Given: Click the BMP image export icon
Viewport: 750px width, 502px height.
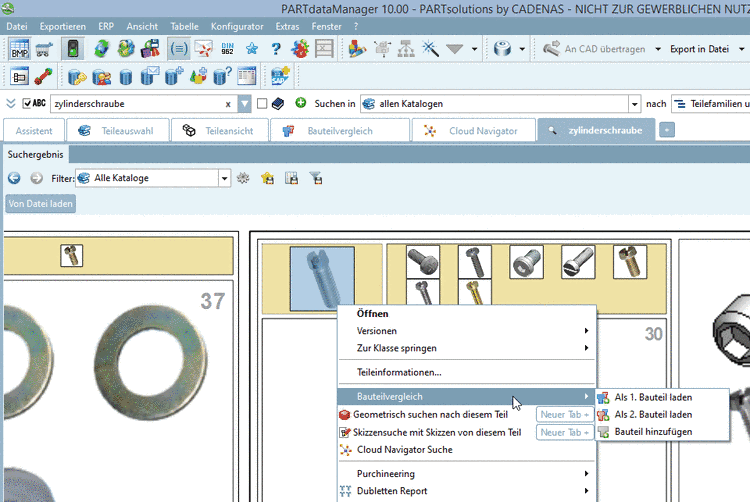Looking at the screenshot, I should (x=19, y=49).
